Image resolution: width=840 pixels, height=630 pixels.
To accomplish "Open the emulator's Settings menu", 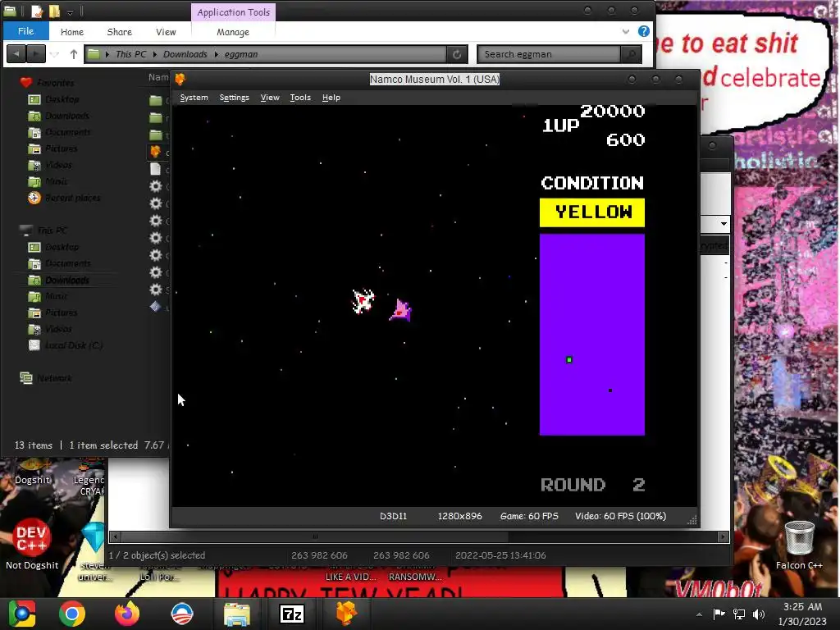I will (234, 98).
